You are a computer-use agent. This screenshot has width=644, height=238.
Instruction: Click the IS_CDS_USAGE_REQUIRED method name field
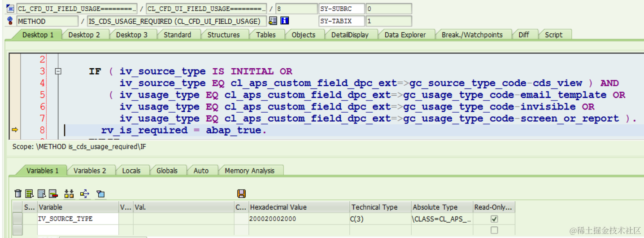[177, 21]
